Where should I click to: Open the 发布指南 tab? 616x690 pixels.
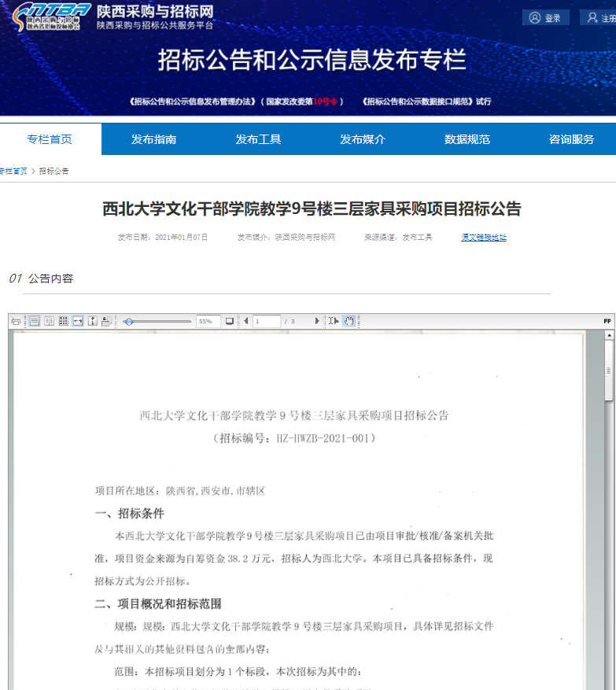pyautogui.click(x=153, y=139)
